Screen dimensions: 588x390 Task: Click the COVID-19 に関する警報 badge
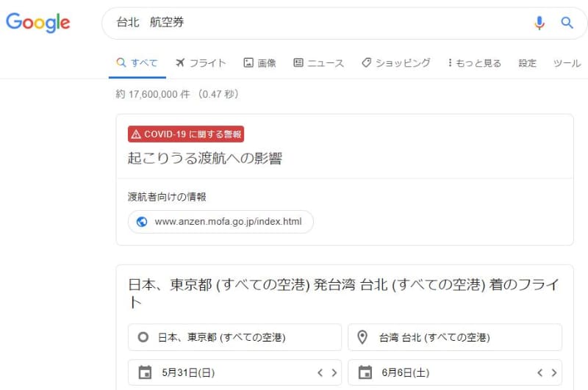186,134
